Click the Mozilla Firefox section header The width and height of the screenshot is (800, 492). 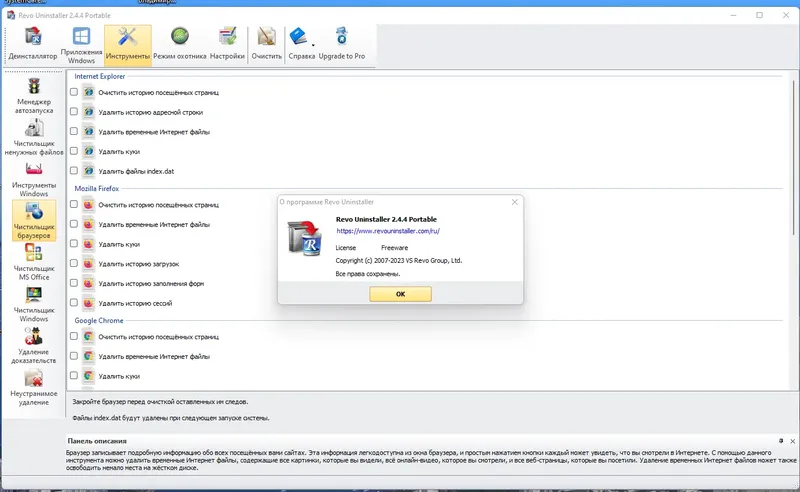(x=96, y=188)
